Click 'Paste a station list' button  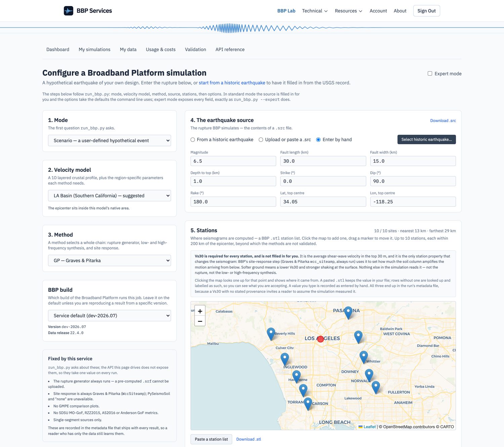click(x=211, y=439)
